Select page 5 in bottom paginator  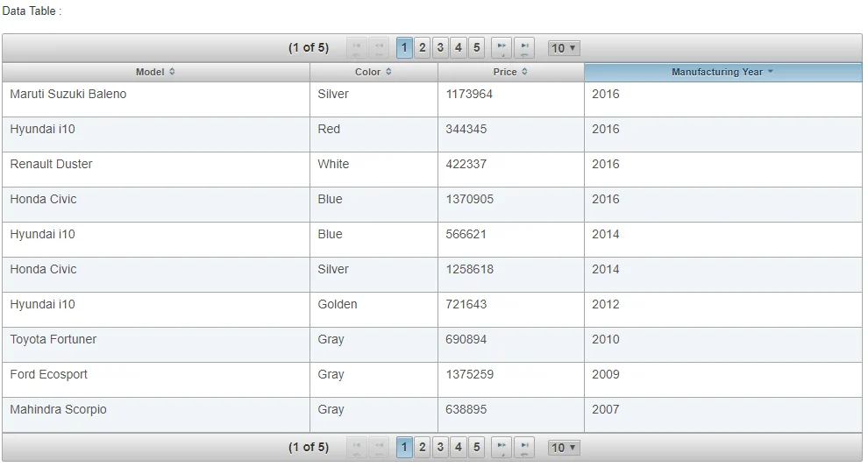tap(477, 447)
